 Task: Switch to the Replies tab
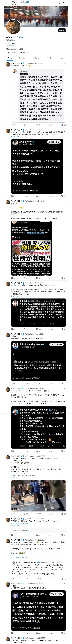tap(22, 58)
